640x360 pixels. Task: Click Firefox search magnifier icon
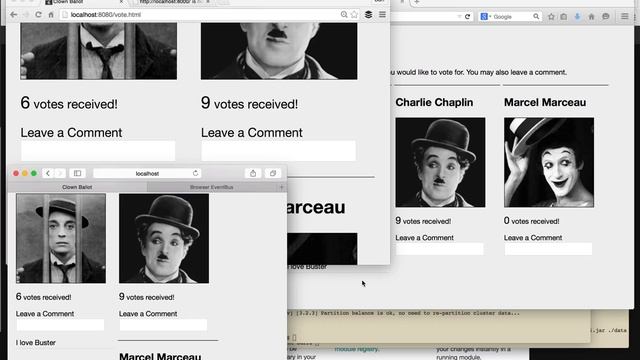coord(536,17)
